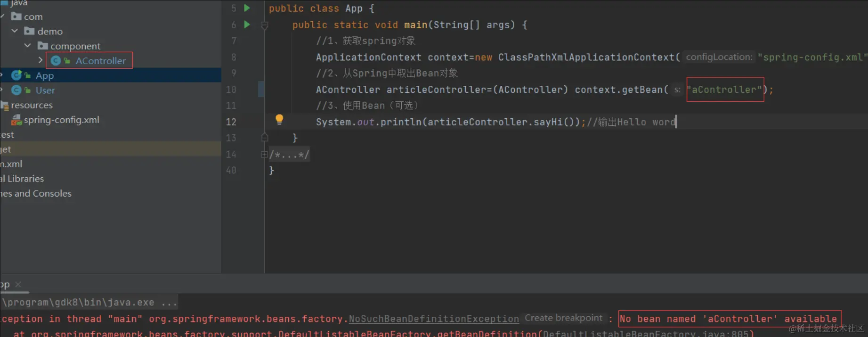
Task: Click the spring-config.xml file icon
Action: coord(16,120)
